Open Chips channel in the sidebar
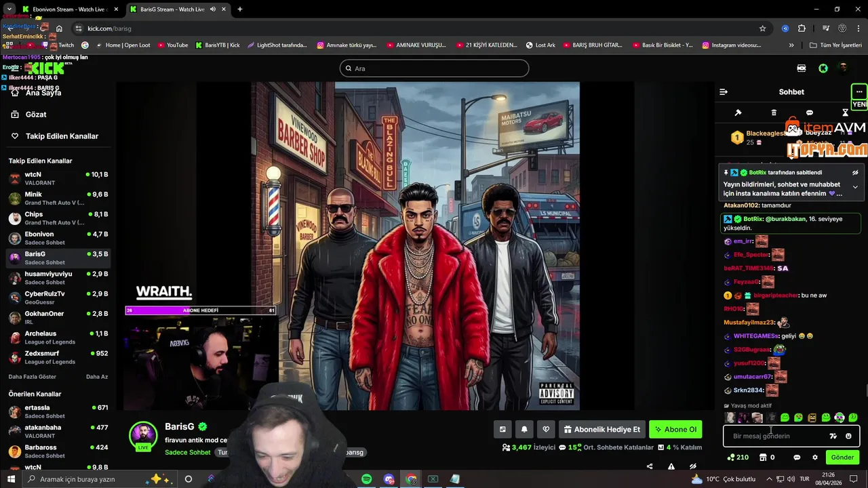 [x=58, y=218]
